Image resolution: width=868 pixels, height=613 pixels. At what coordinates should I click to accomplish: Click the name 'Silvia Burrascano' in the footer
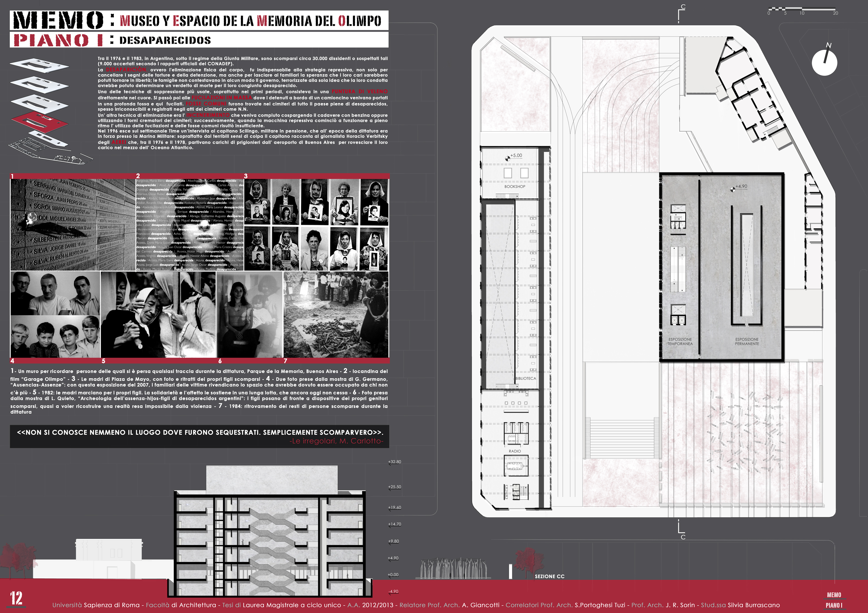754,605
